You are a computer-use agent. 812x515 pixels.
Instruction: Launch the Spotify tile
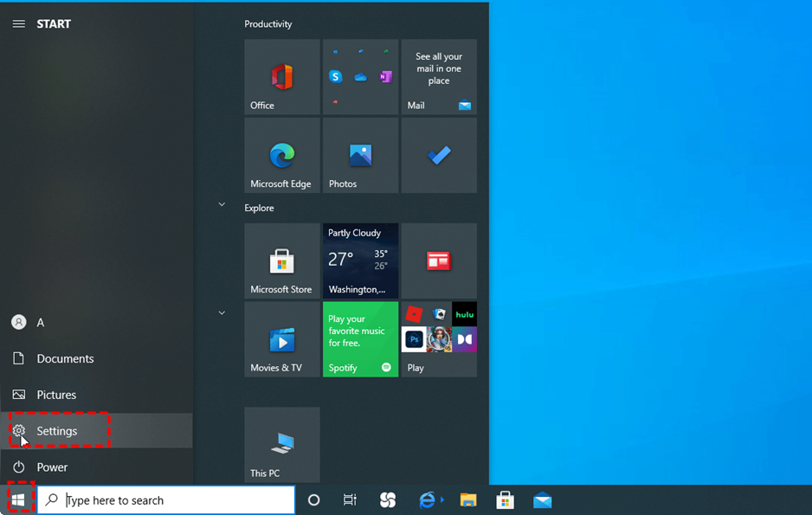[x=360, y=339]
